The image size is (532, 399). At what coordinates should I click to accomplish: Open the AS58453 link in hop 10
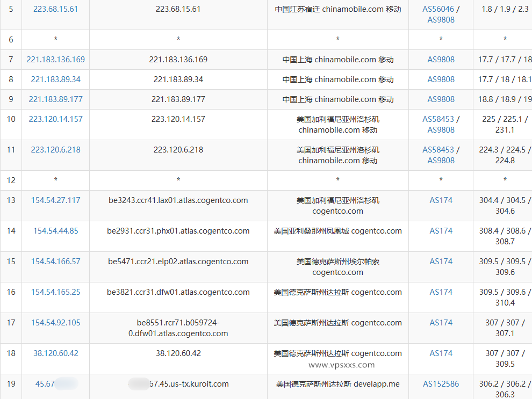[x=438, y=119]
